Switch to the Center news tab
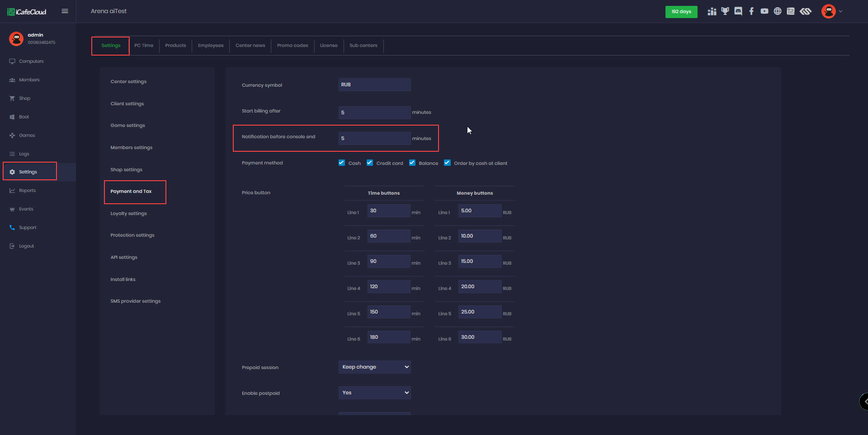Image resolution: width=868 pixels, height=435 pixels. tap(250, 46)
